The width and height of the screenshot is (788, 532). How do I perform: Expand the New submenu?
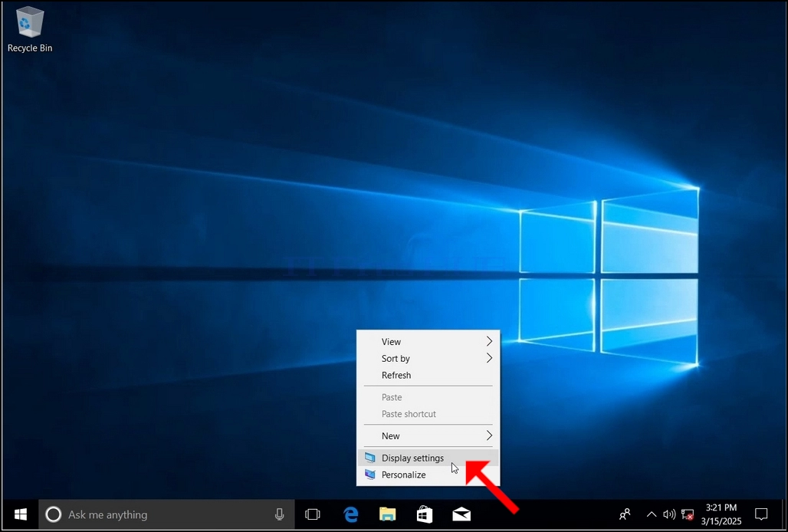coord(428,435)
